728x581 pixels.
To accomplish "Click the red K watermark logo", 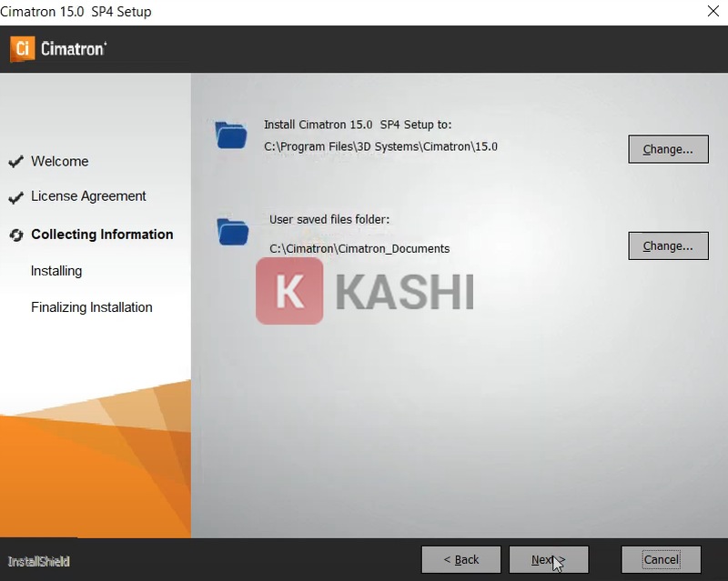I will click(x=289, y=291).
